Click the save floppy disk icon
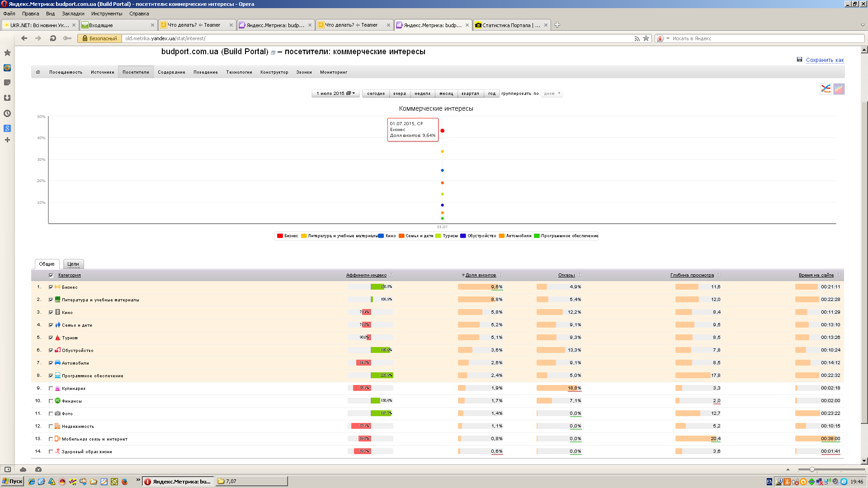This screenshot has width=868, height=488. coord(799,60)
